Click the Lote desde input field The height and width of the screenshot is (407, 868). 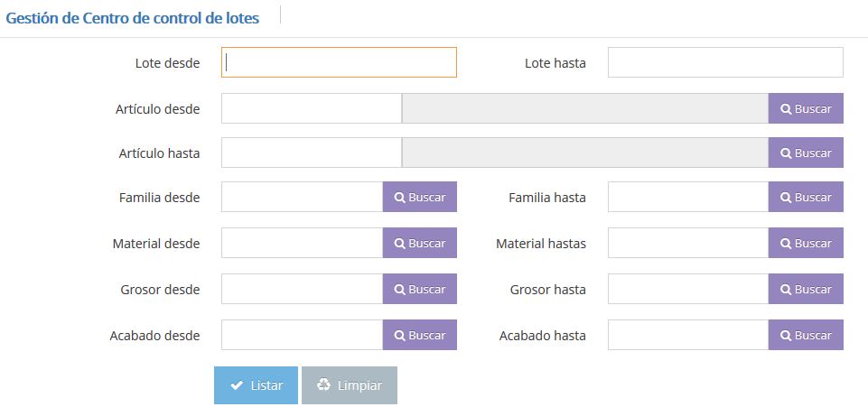coord(339,62)
